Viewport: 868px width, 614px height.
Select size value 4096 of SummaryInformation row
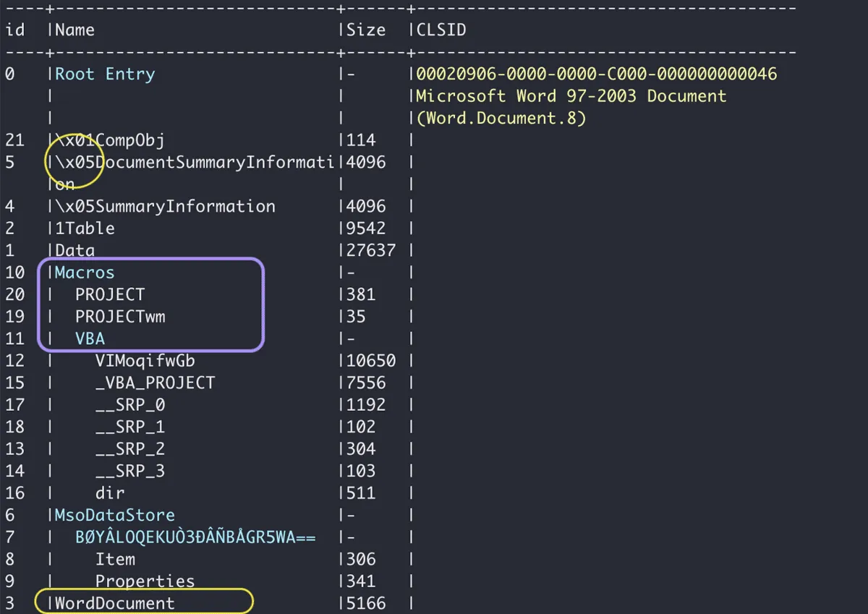point(365,206)
